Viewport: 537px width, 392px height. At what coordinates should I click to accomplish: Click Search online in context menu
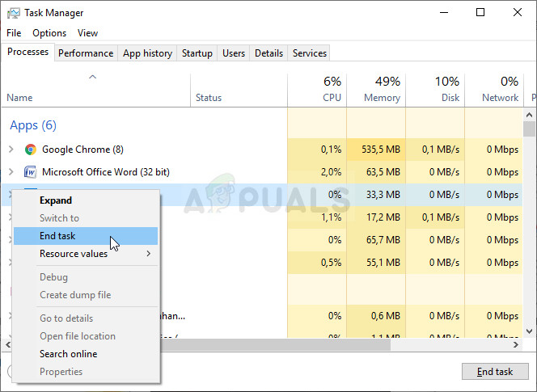coord(68,354)
